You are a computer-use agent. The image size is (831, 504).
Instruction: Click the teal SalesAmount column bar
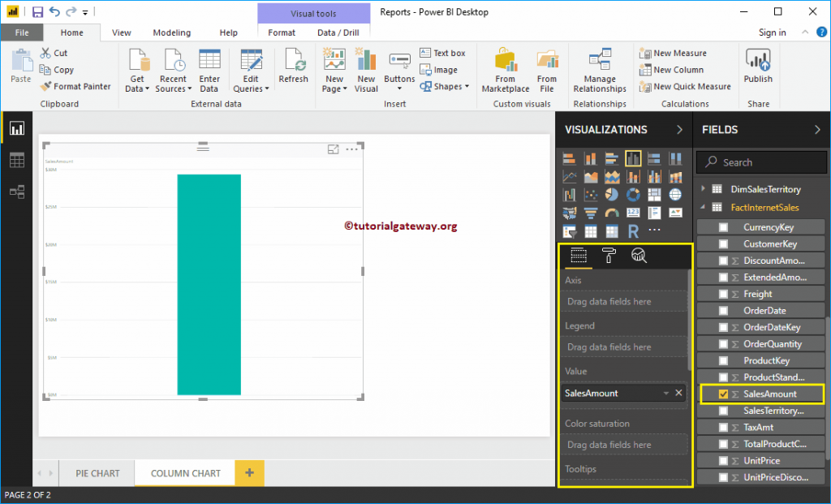click(x=209, y=285)
